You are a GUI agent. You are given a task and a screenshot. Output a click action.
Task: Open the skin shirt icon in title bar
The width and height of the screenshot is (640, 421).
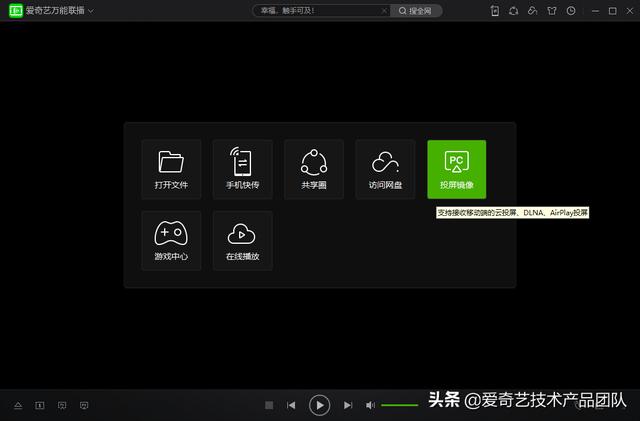552,11
